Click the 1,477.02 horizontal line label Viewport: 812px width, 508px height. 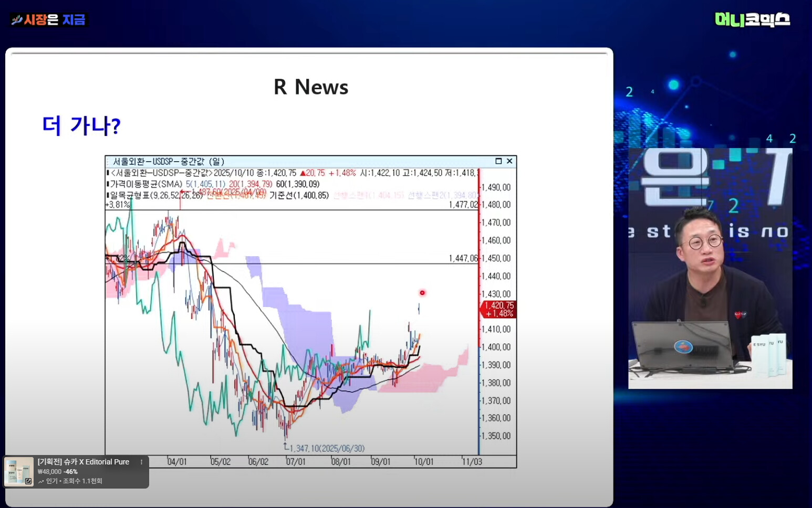point(463,205)
